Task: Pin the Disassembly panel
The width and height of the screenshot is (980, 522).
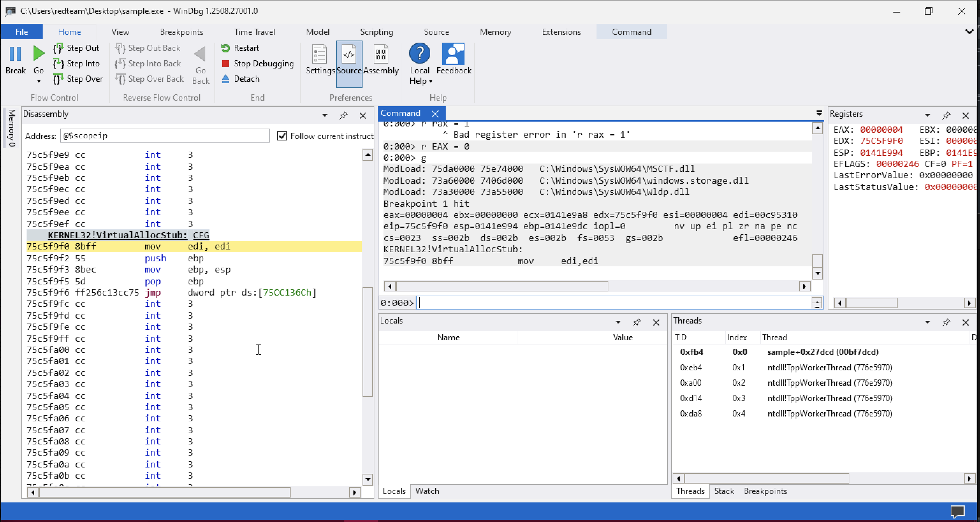Action: coord(344,115)
